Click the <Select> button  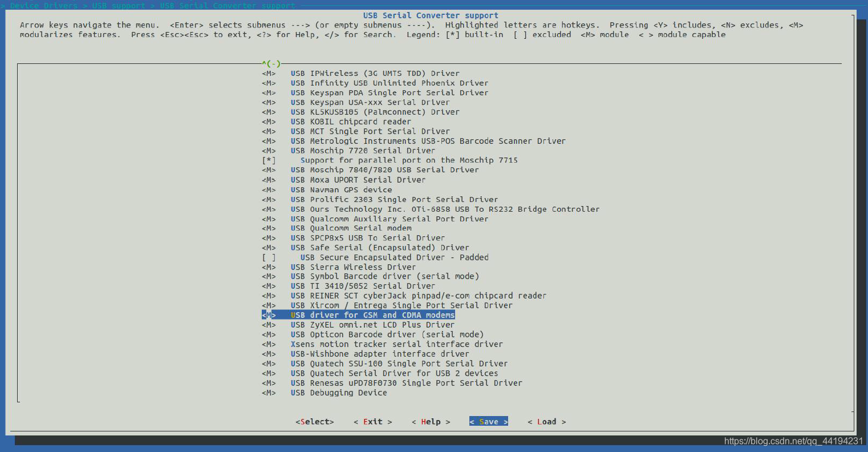(314, 422)
